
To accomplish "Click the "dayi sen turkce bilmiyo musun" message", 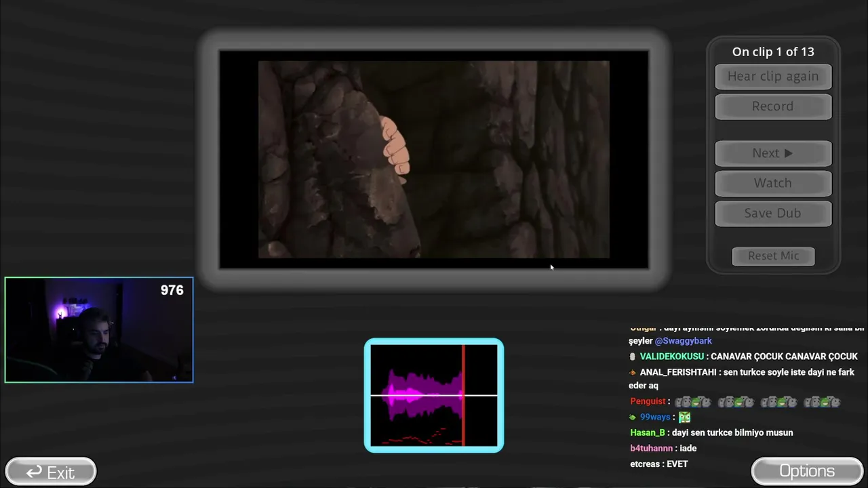I will pos(732,432).
